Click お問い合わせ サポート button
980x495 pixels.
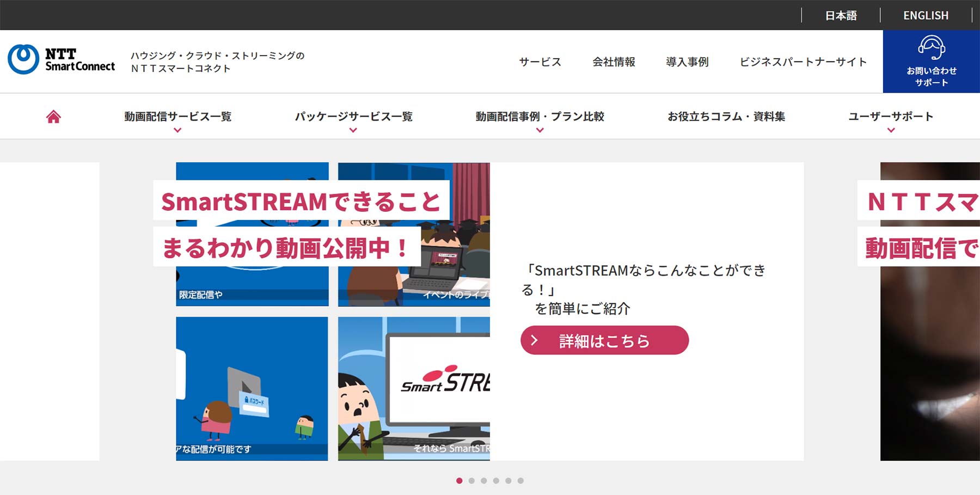pos(932,62)
